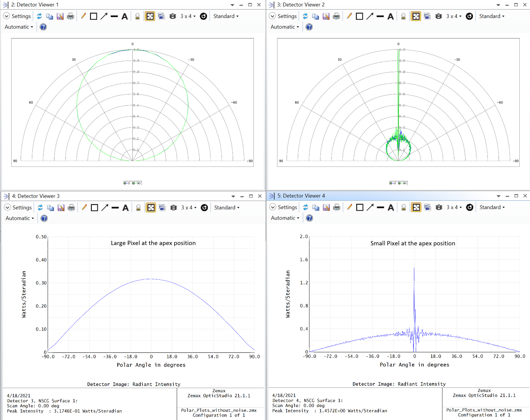Select arrow draw tool in Detector Viewer 1
The width and height of the screenshot is (530, 420).
pyautogui.click(x=104, y=16)
